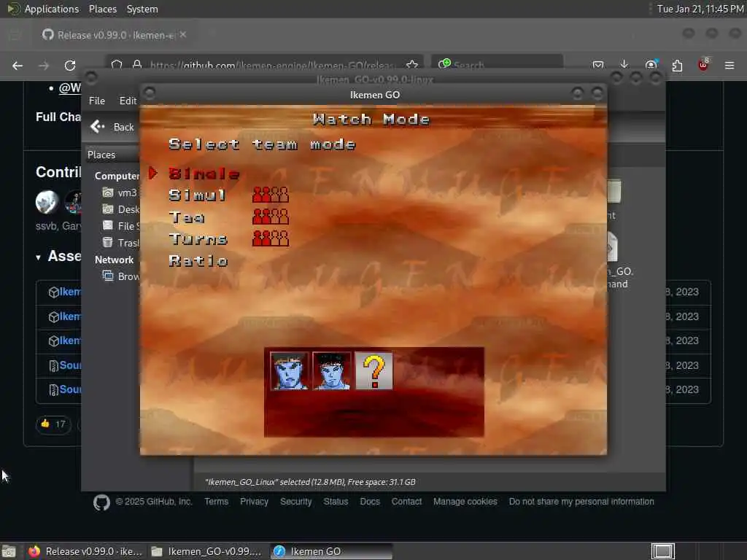Image resolution: width=747 pixels, height=560 pixels.
Task: Open Firefox downloads panel
Action: coord(624,64)
